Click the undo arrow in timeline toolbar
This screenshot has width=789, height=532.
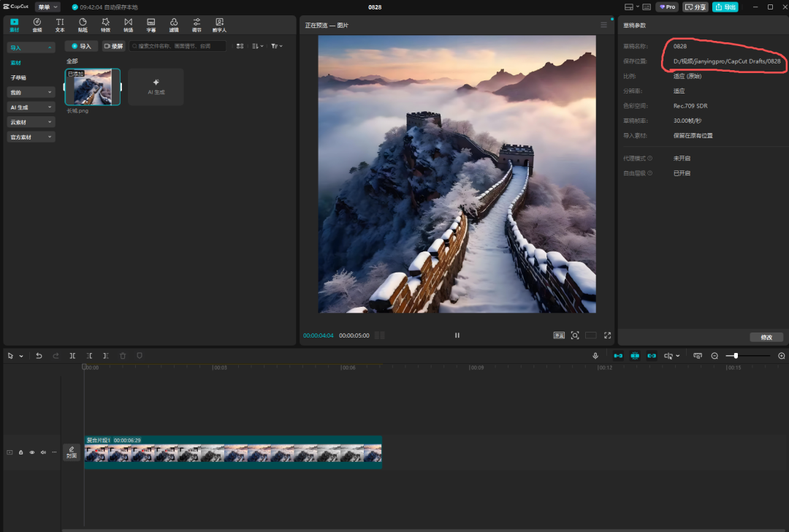(x=39, y=356)
